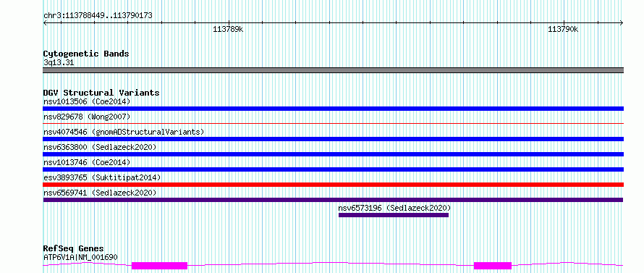Open the DGV Structural Variants track heading

(x=101, y=93)
